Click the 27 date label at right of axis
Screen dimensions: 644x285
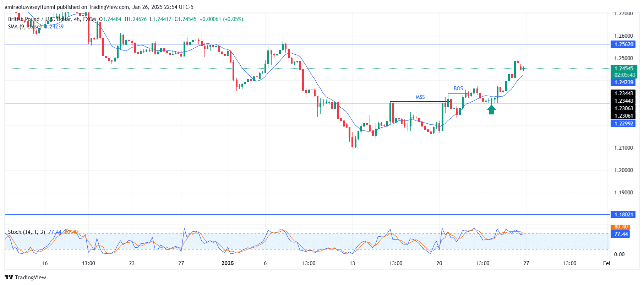(526, 263)
